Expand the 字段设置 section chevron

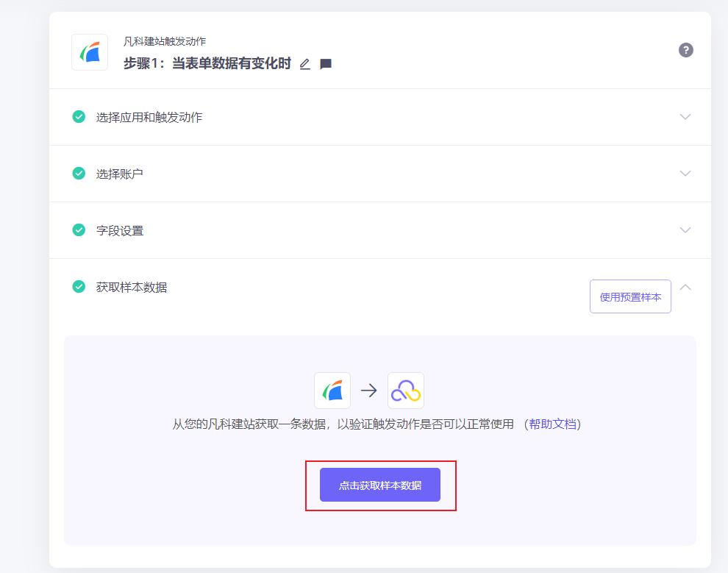pyautogui.click(x=685, y=229)
